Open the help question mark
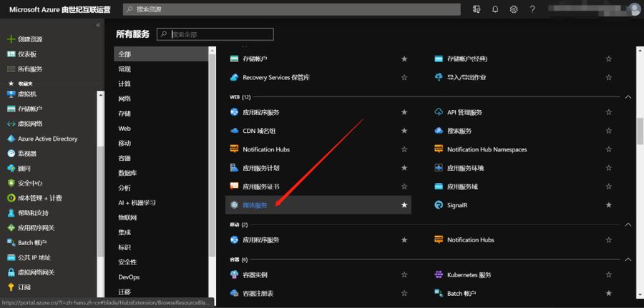Viewport: 644px width, 308px height. tap(532, 9)
